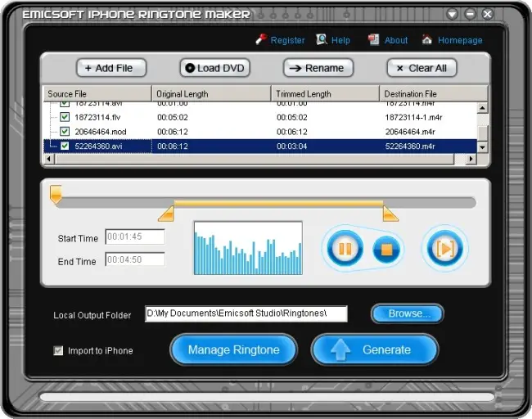Open the Manage Ringtone button
This screenshot has width=532, height=419.
tap(234, 349)
